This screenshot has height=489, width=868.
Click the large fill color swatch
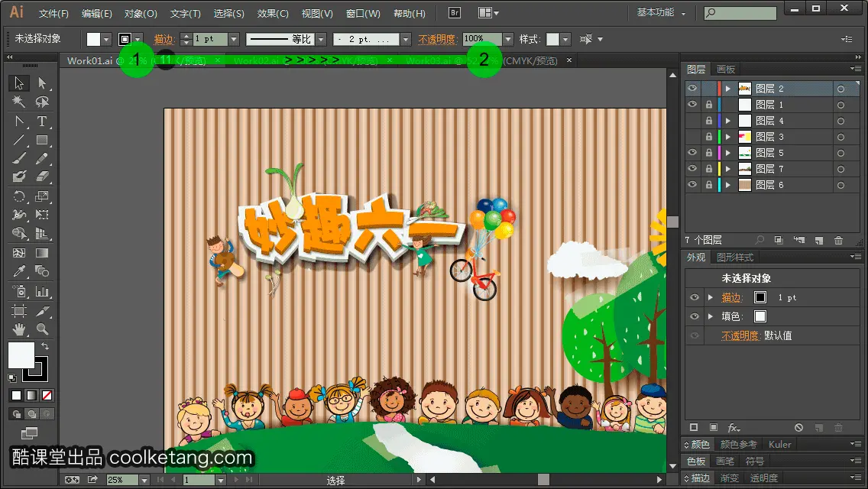(x=21, y=355)
